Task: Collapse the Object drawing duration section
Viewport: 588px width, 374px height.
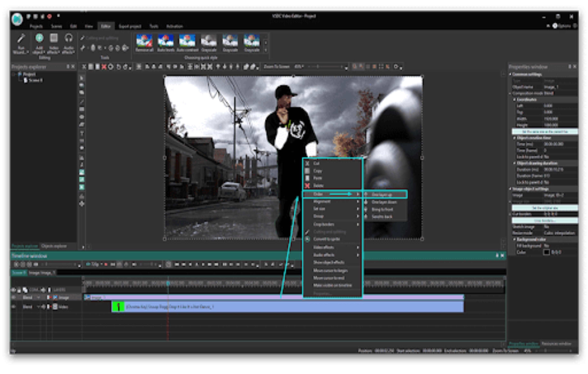Action: (514, 163)
